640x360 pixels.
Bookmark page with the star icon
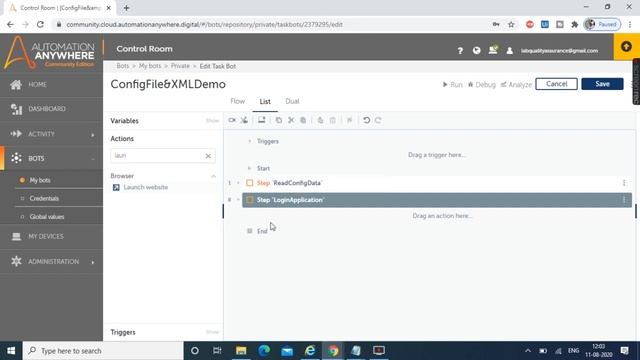(x=511, y=24)
